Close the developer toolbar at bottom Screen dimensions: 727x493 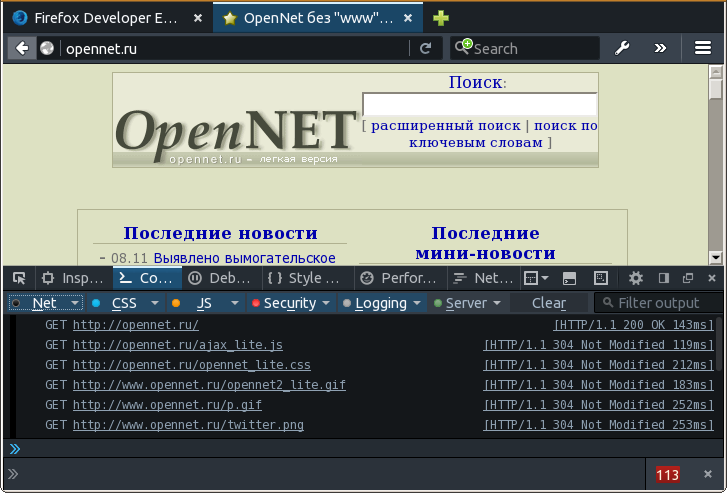pos(708,474)
